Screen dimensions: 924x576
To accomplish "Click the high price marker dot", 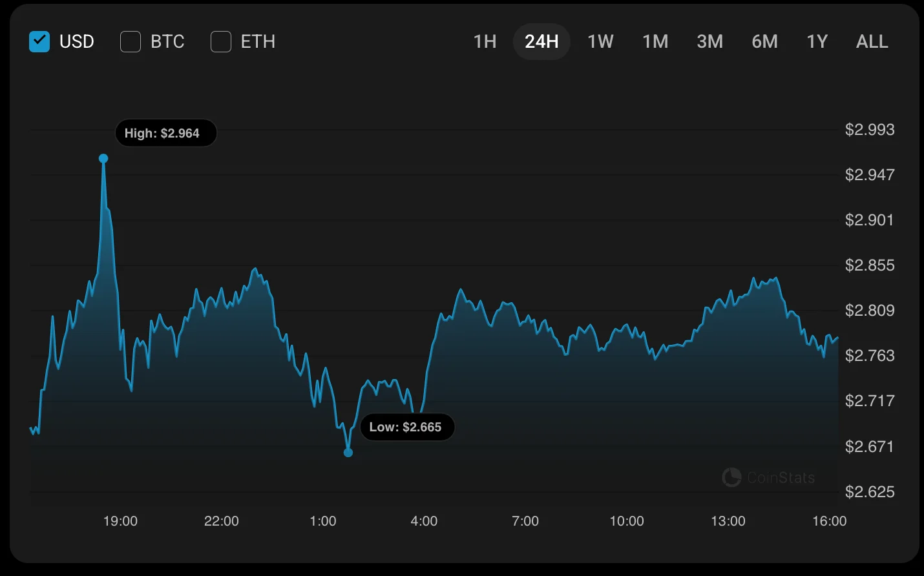I will pos(103,158).
